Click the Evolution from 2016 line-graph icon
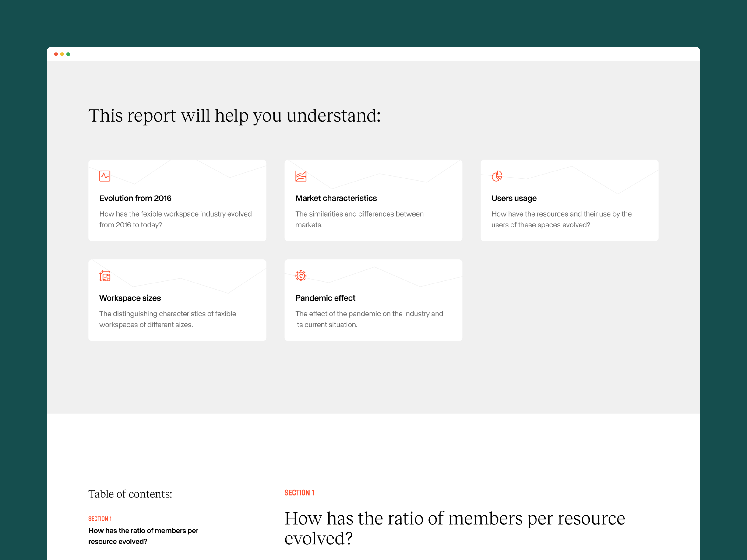This screenshot has height=560, width=747. point(105,176)
